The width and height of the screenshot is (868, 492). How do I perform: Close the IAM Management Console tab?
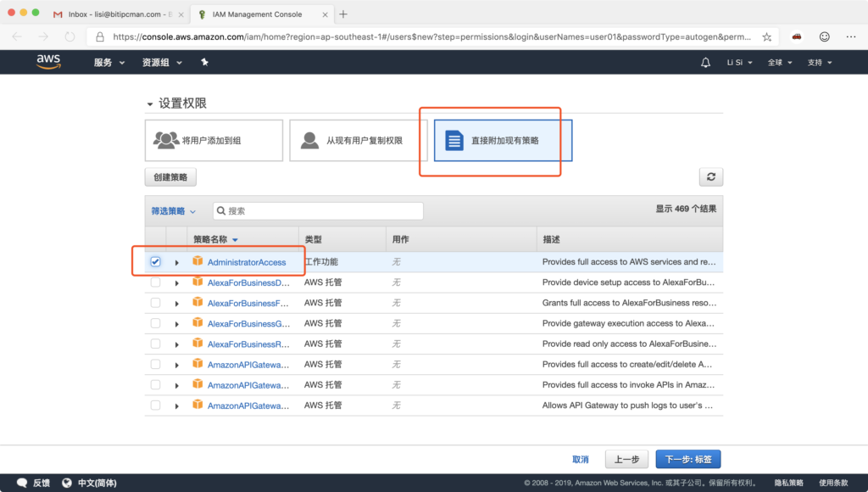pos(325,15)
